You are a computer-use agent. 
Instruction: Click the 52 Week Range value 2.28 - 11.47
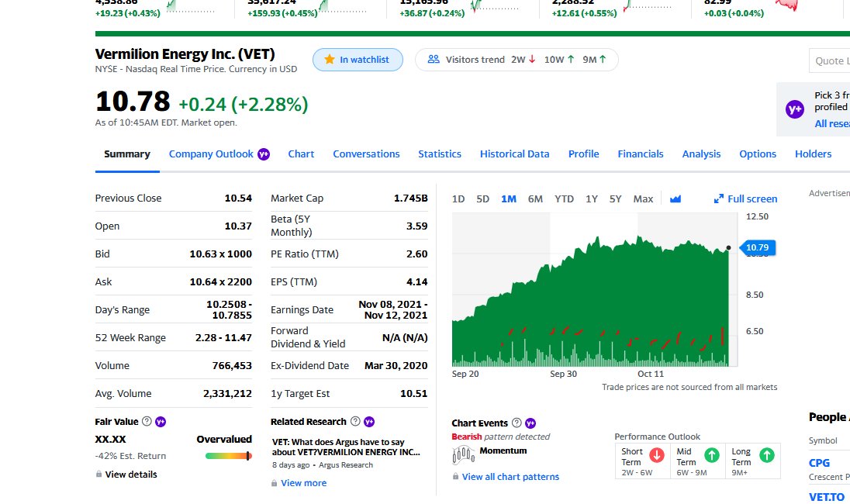(x=223, y=337)
